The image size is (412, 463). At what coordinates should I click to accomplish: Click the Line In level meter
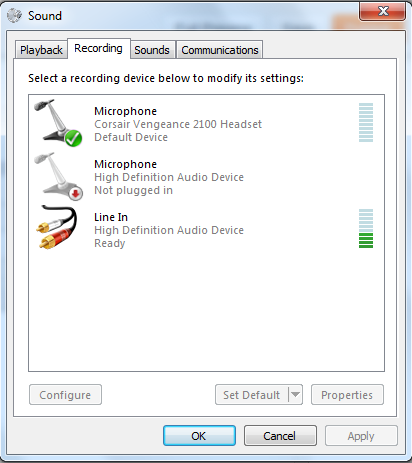point(366,228)
